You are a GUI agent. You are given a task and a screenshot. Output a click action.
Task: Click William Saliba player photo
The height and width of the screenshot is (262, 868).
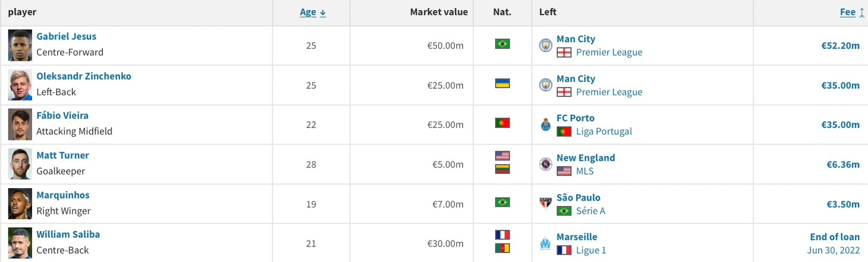(20, 243)
